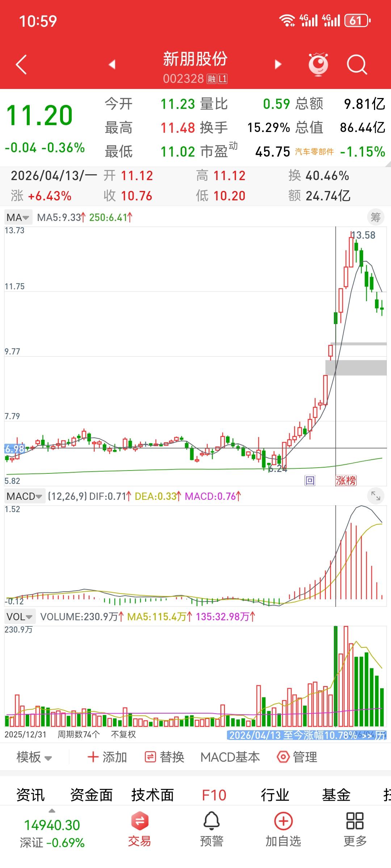
Task: Open the search magnifier icon
Action: point(357,64)
